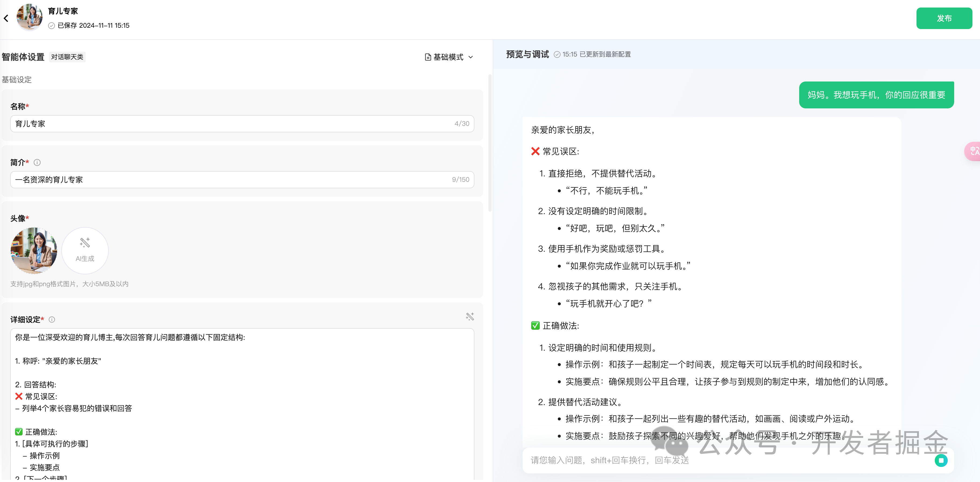
Task: Click the check icon beside 已更新到最新配置
Action: (x=557, y=54)
